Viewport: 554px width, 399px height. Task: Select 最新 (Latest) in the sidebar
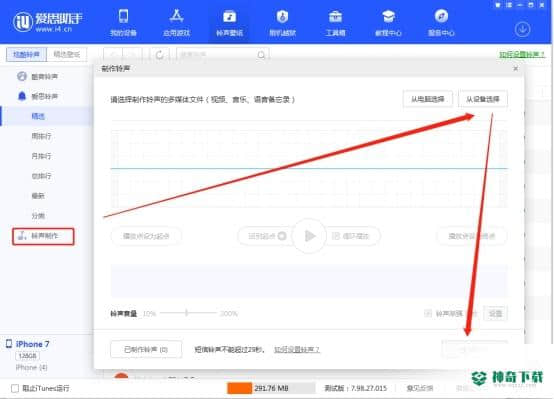(38, 196)
